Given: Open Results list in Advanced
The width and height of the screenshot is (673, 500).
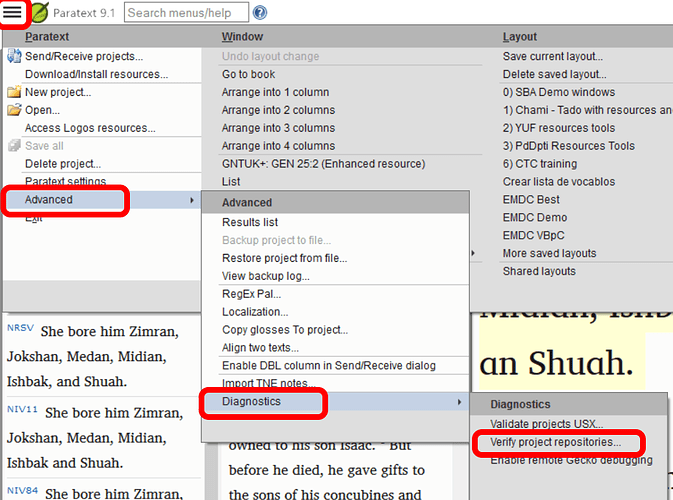Looking at the screenshot, I should tap(250, 222).
